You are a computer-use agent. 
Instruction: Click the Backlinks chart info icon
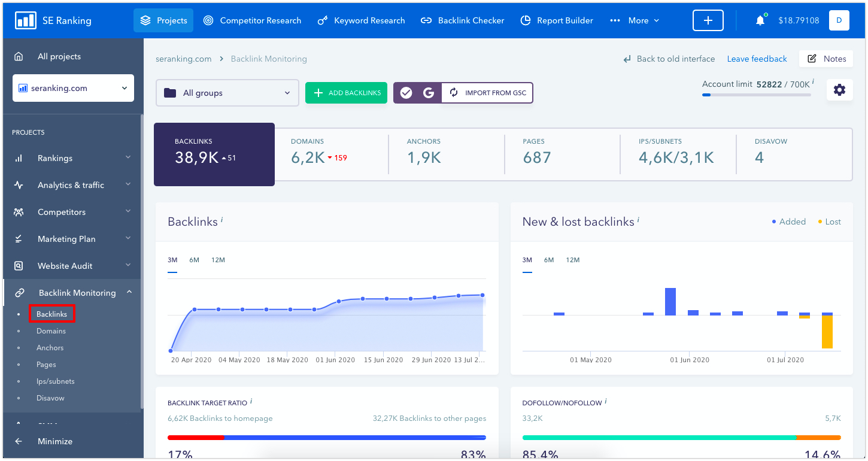tap(222, 220)
